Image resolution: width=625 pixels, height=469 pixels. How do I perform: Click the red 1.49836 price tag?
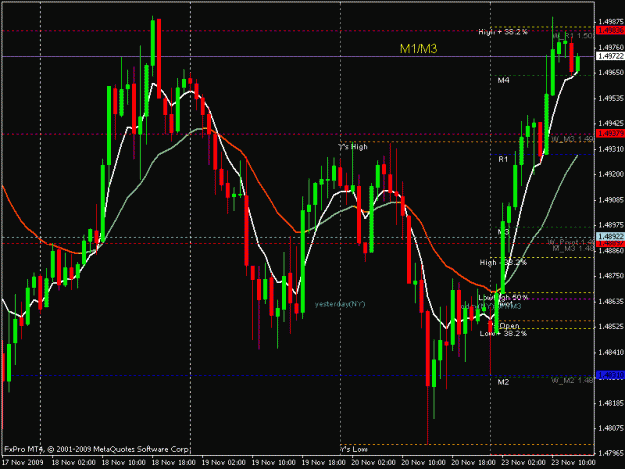610,30
